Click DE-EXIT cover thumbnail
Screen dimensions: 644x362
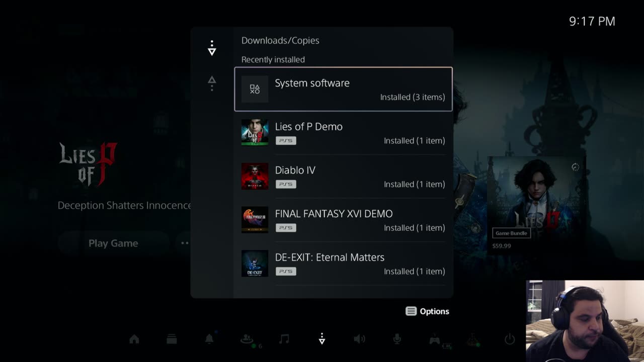point(255,263)
